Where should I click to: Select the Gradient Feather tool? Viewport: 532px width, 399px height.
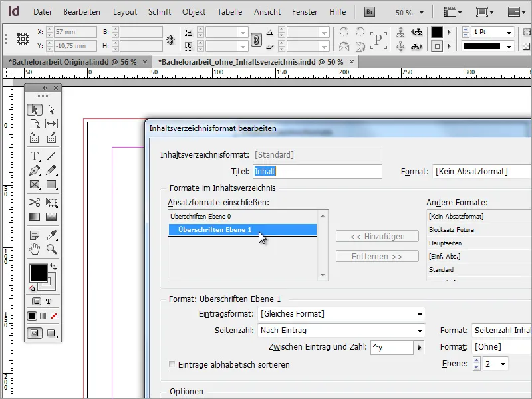(x=51, y=217)
